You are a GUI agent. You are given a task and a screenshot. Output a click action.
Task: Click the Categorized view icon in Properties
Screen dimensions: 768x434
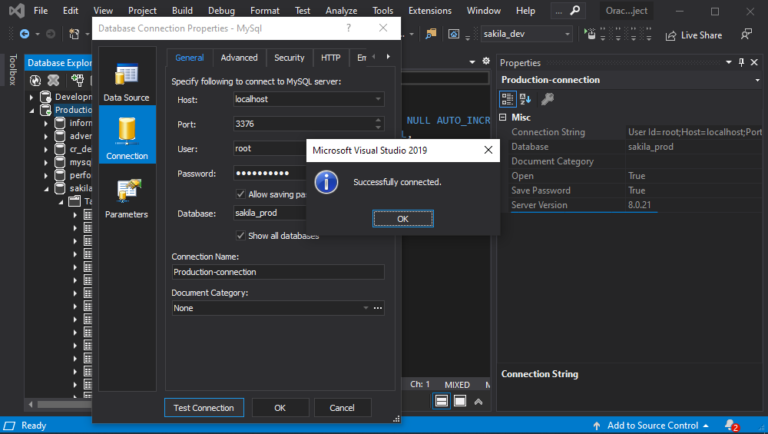pos(508,99)
